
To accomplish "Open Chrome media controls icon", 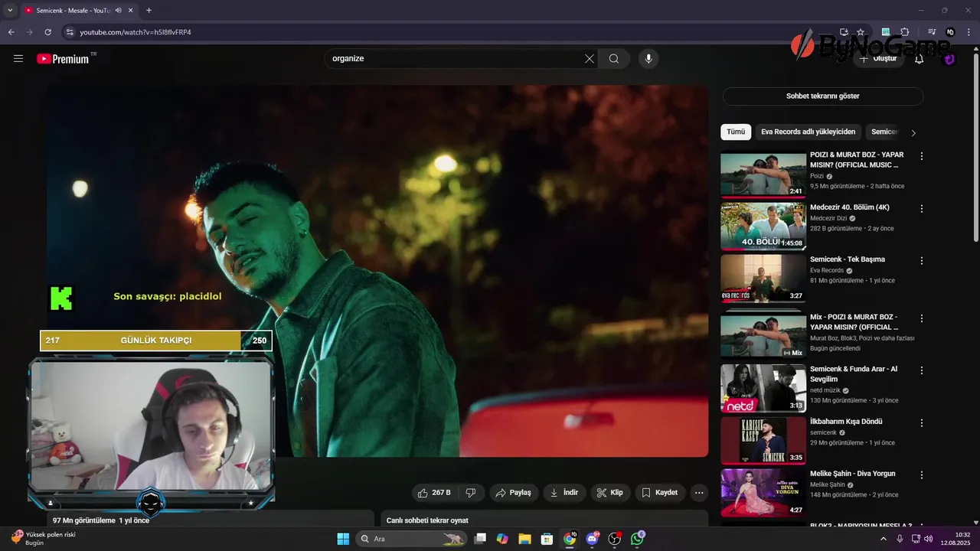I will pos(932,32).
